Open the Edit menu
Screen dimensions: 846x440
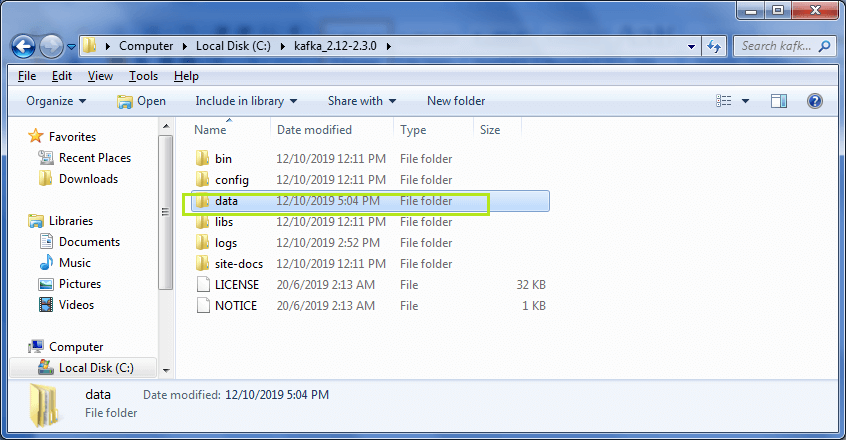point(62,76)
